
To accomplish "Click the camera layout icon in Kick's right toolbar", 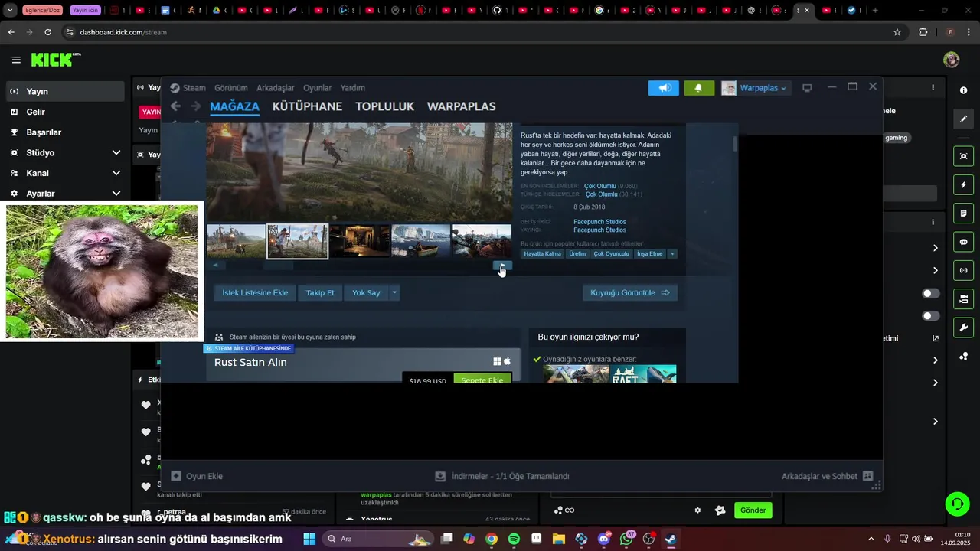I will [963, 298].
